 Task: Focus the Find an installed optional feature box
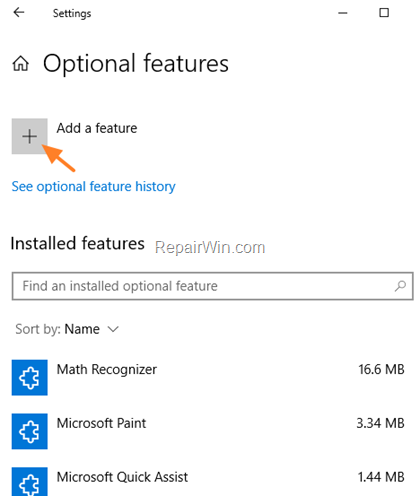click(213, 286)
